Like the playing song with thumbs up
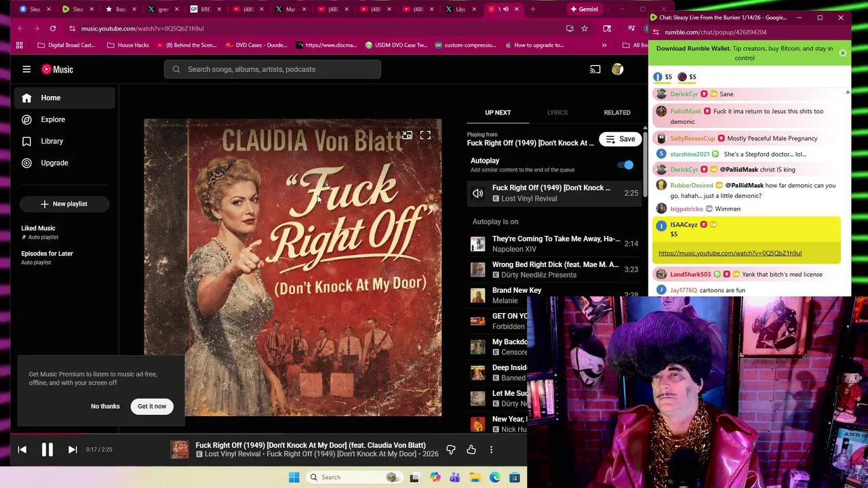This screenshot has width=868, height=488. tap(471, 449)
